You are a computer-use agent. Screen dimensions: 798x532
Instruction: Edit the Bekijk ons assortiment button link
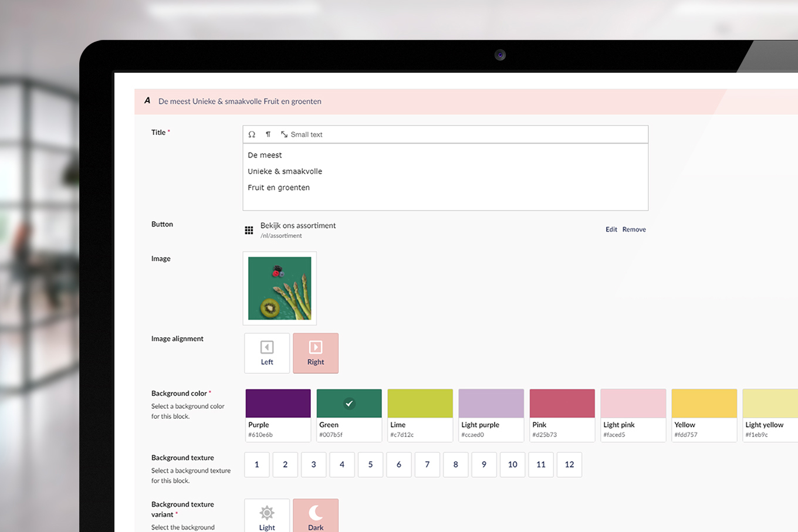[611, 229]
